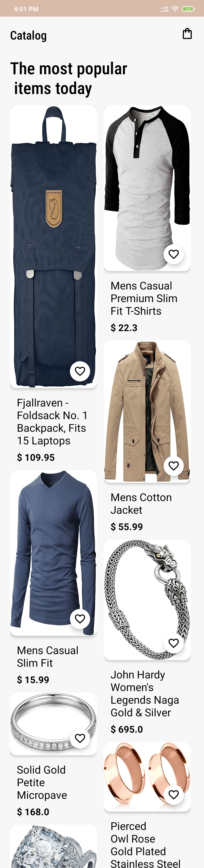Open the navy Fjallraven backpack image
204x868 pixels.
tap(53, 247)
